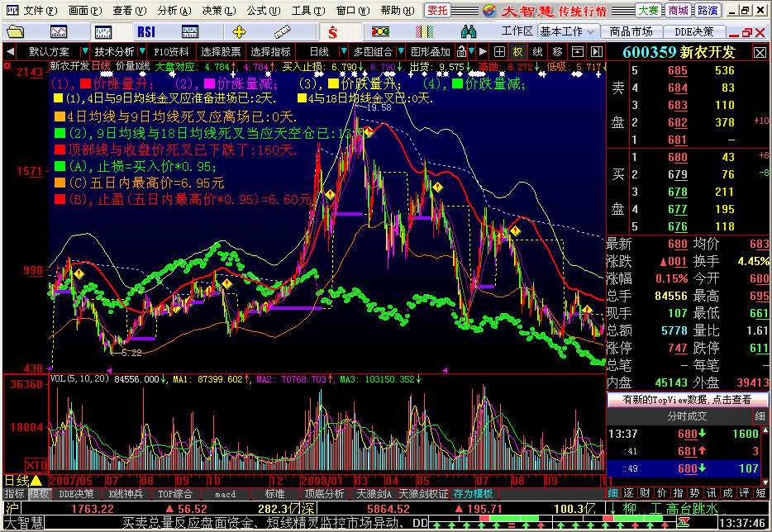The height and width of the screenshot is (532, 772).
Task: Toggle the 移 move button
Action: (558, 51)
